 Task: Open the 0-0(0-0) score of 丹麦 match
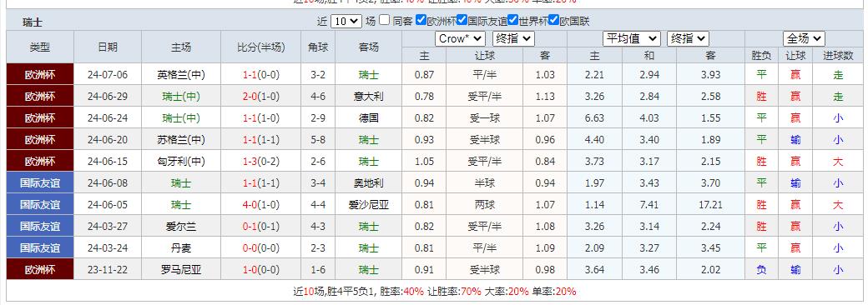pyautogui.click(x=260, y=248)
